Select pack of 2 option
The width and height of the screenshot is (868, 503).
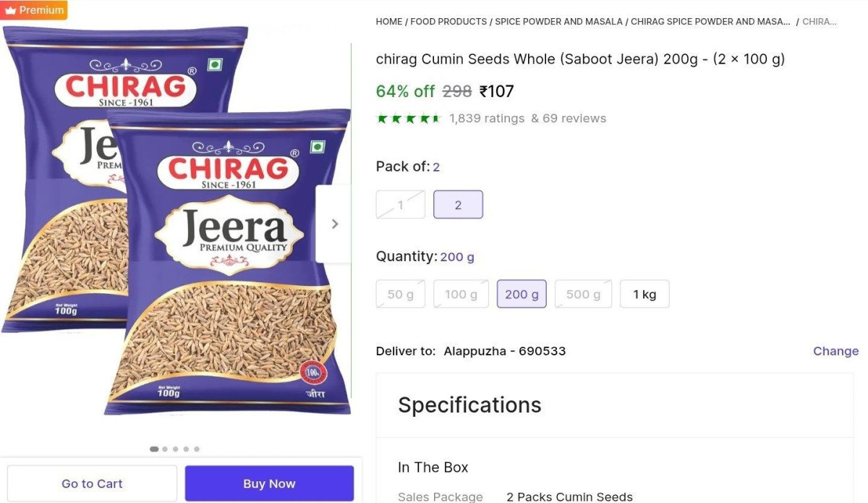tap(458, 205)
